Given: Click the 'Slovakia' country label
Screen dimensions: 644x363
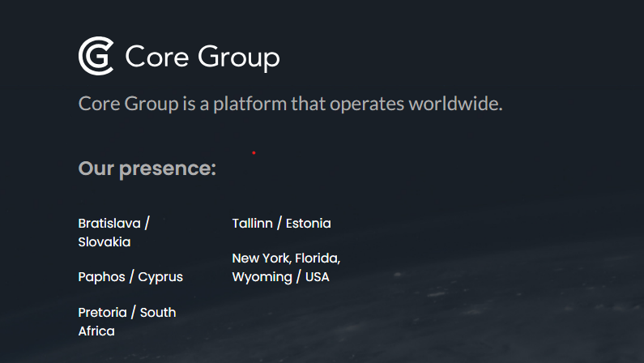Looking at the screenshot, I should [x=104, y=241].
